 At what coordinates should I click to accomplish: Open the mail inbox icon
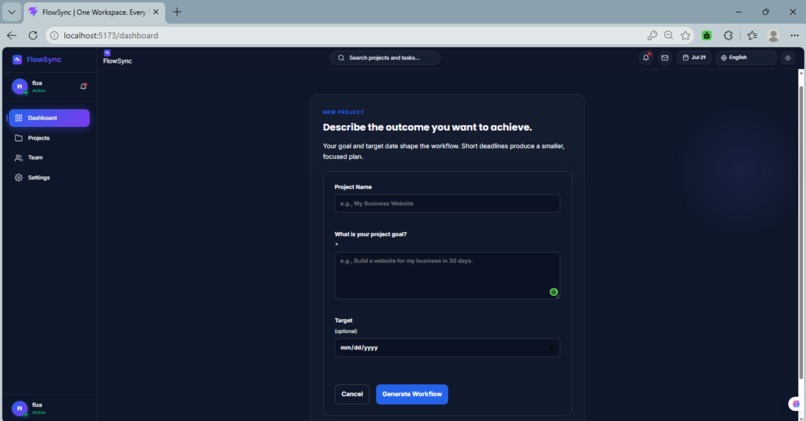(665, 58)
